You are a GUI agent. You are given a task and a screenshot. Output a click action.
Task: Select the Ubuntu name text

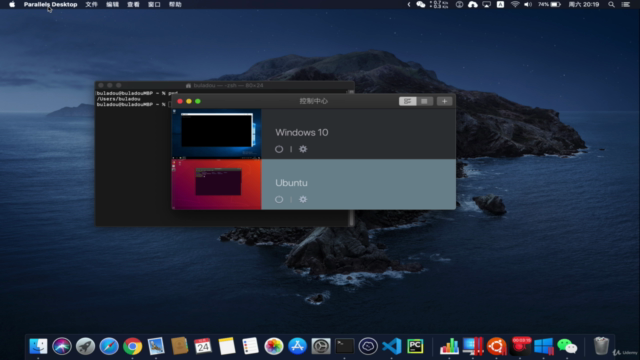291,183
